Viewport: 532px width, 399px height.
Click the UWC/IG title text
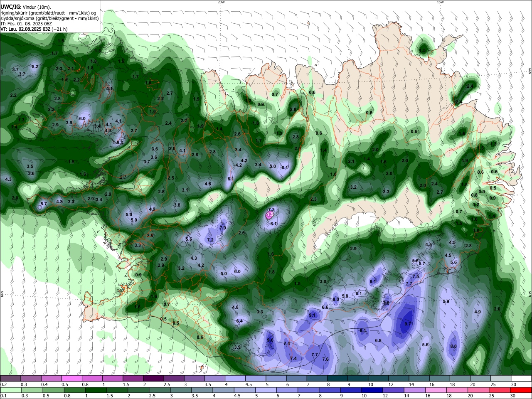point(10,7)
